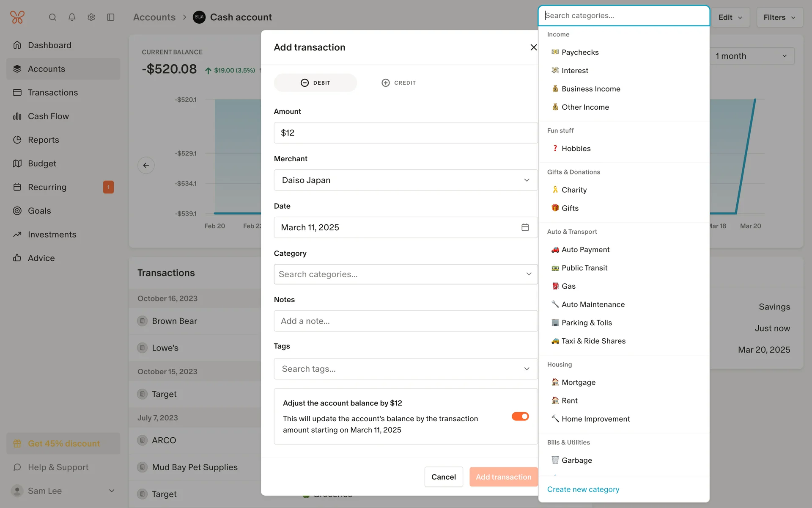Click the calendar icon in Date field
Image resolution: width=812 pixels, height=508 pixels.
(525, 227)
